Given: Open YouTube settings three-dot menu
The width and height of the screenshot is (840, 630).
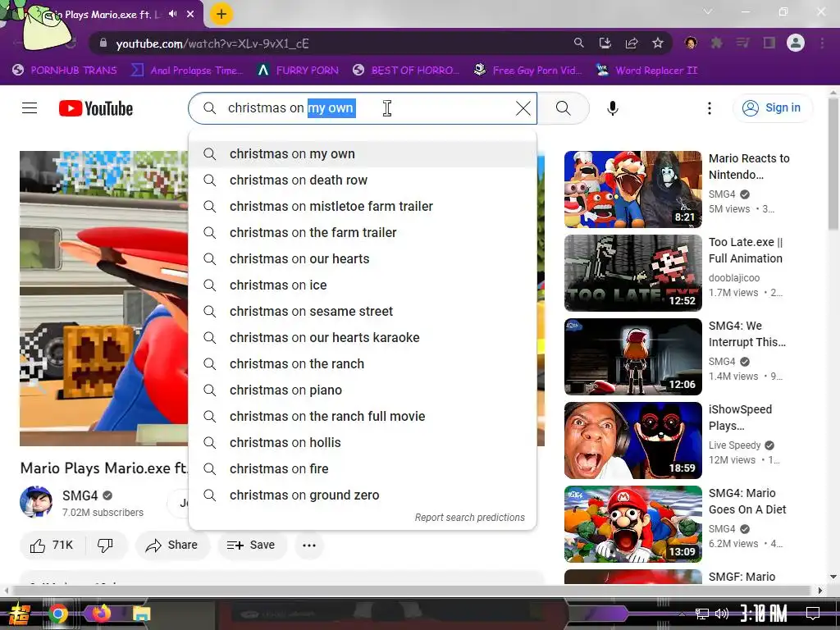Looking at the screenshot, I should [710, 108].
